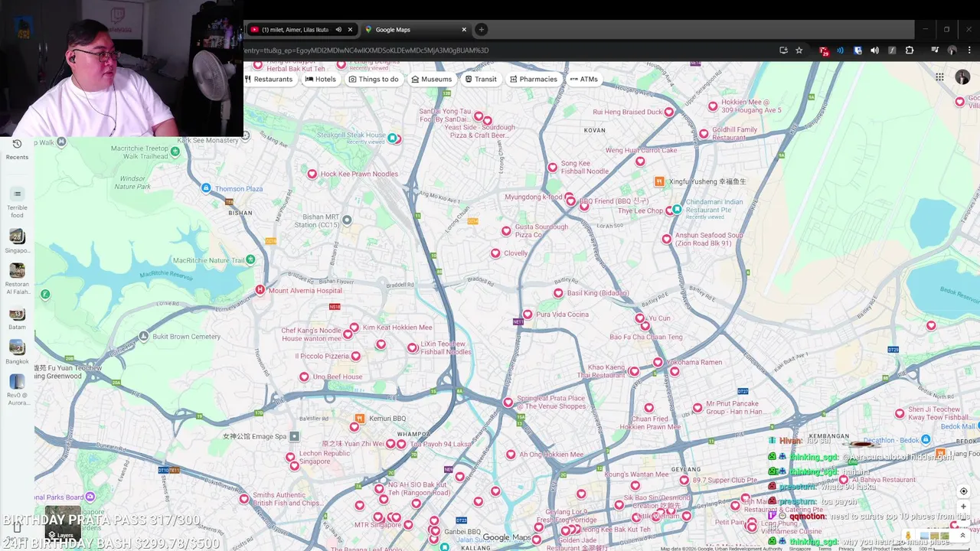The width and height of the screenshot is (980, 551).
Task: Click the Anshun Seafood Soup label
Action: pyautogui.click(x=709, y=240)
